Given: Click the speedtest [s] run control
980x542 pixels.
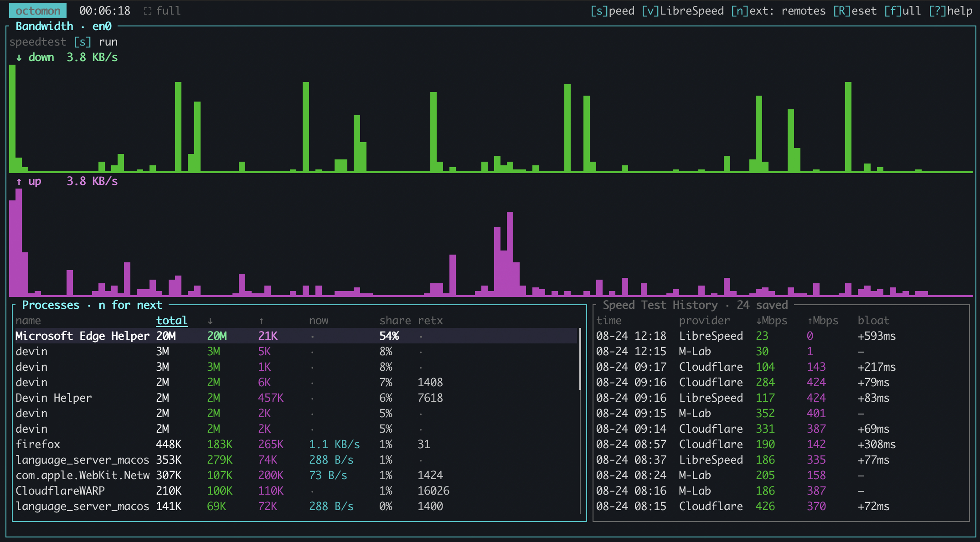Looking at the screenshot, I should (x=63, y=42).
